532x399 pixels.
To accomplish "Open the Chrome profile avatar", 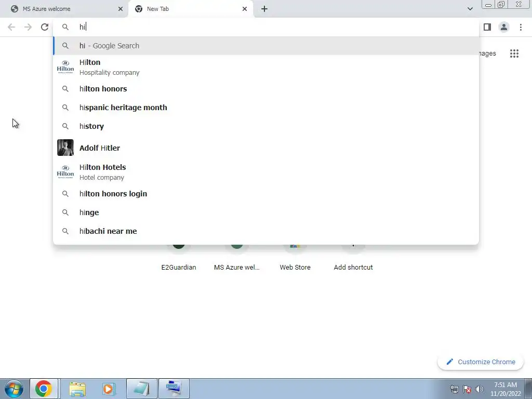I will click(x=504, y=27).
